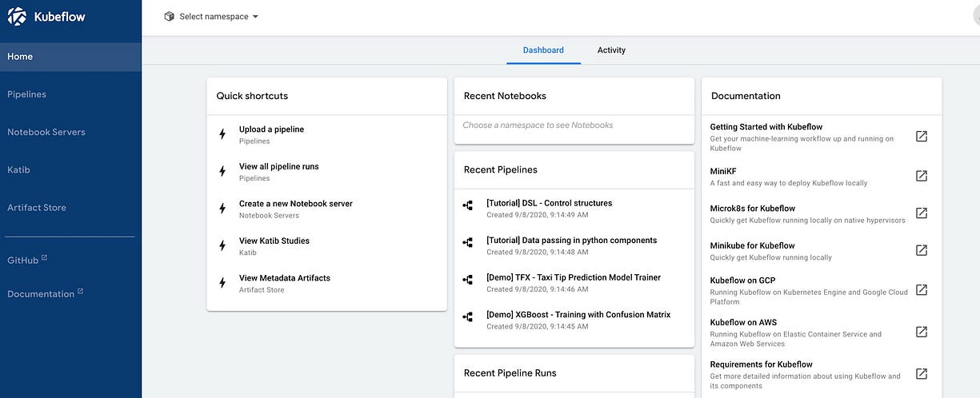Open external link icon for Microk8s for Kubeflow
The width and height of the screenshot is (980, 398).
(x=922, y=213)
